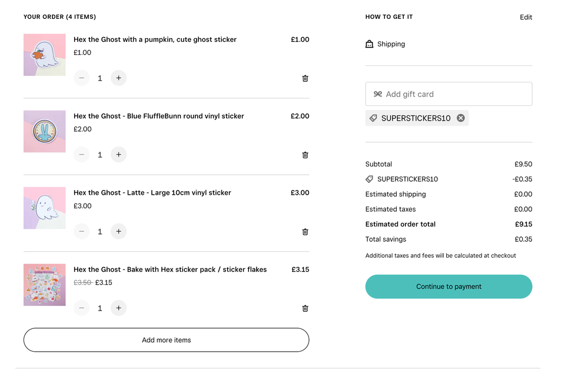The height and width of the screenshot is (370, 588).
Task: Add one more Blue FluffleBunn sticker
Action: pyautogui.click(x=118, y=155)
